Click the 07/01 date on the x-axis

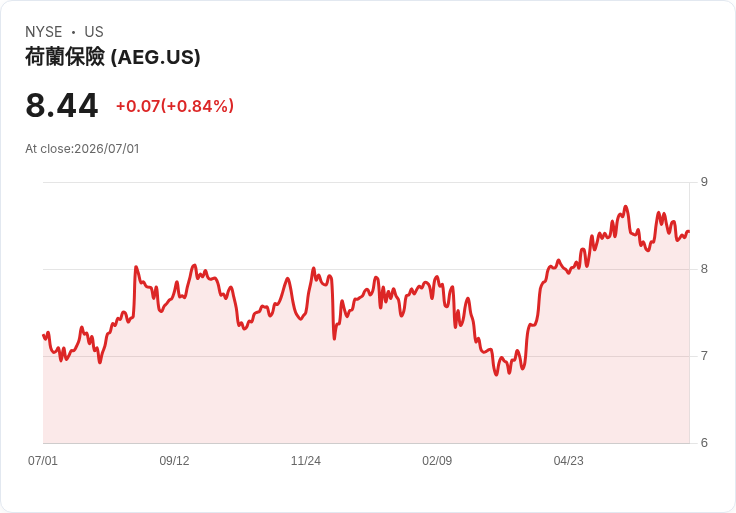tap(43, 460)
